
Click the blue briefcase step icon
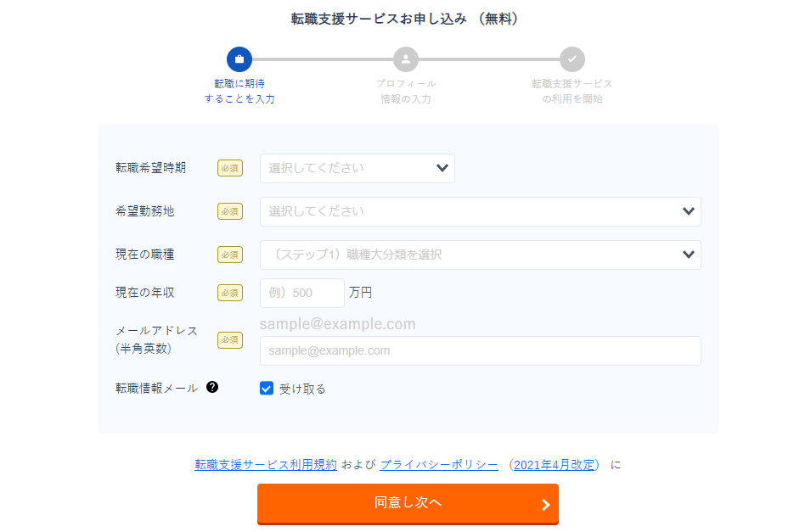(239, 59)
